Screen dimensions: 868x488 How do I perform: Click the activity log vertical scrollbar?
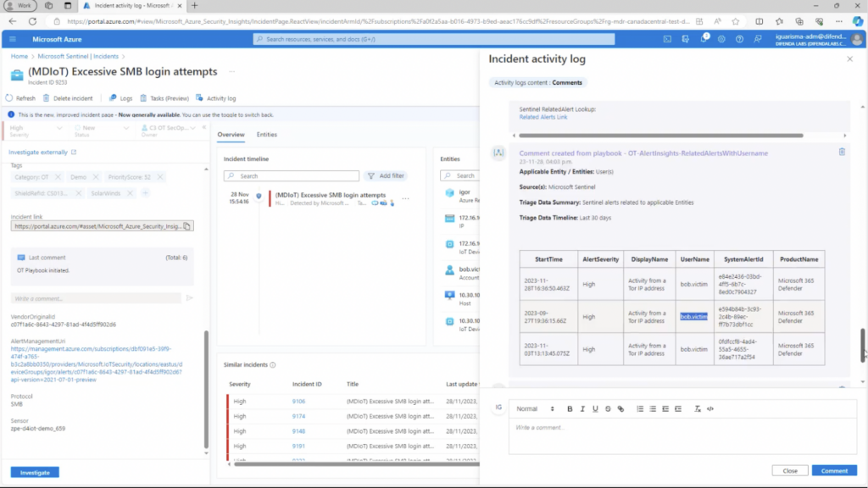[x=862, y=346]
